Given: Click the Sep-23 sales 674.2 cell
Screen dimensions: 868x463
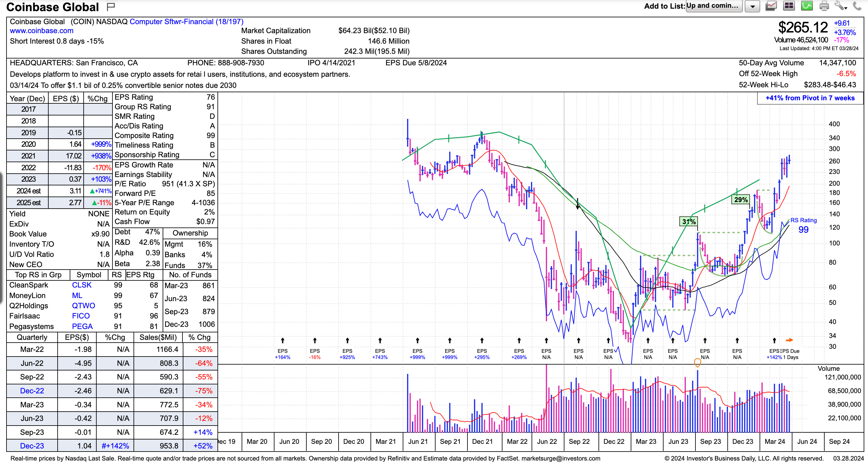Looking at the screenshot, I should pos(158,432).
